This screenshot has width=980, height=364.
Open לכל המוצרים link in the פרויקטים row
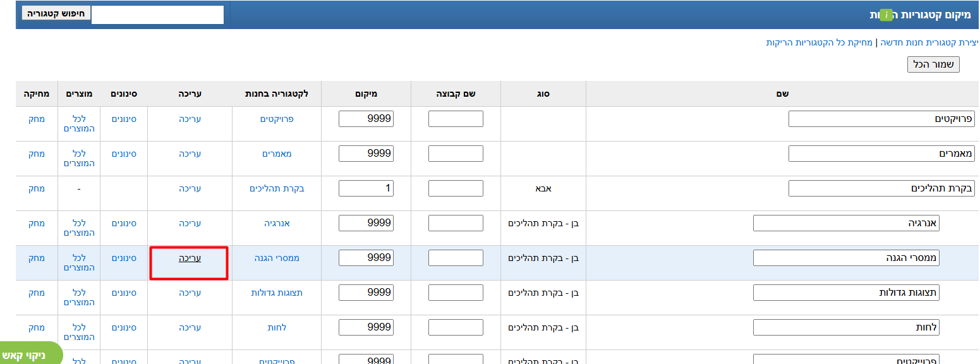[x=79, y=123]
